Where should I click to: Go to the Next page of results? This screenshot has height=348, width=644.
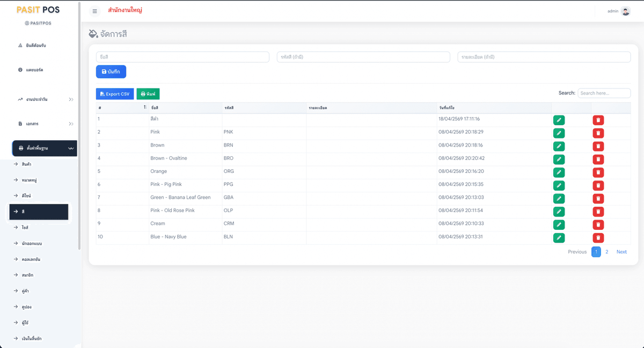pyautogui.click(x=621, y=252)
